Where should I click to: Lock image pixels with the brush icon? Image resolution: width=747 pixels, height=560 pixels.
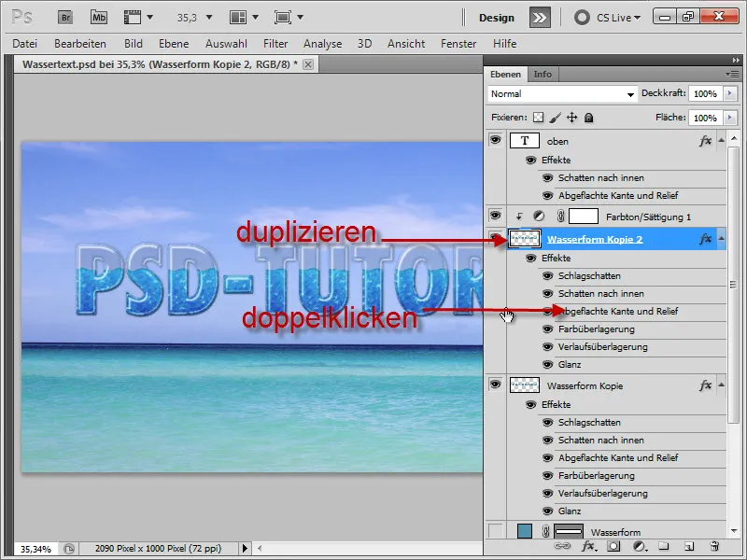pyautogui.click(x=555, y=118)
